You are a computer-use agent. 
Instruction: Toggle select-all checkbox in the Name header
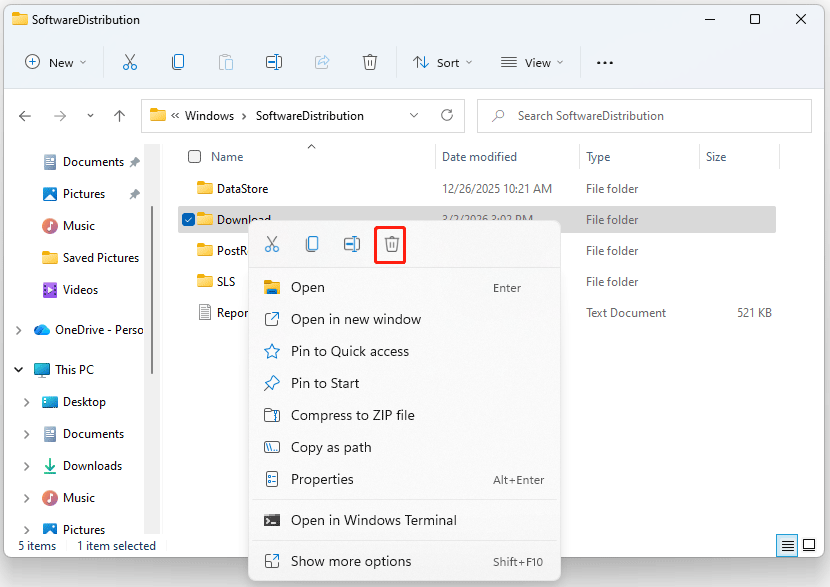(x=193, y=156)
